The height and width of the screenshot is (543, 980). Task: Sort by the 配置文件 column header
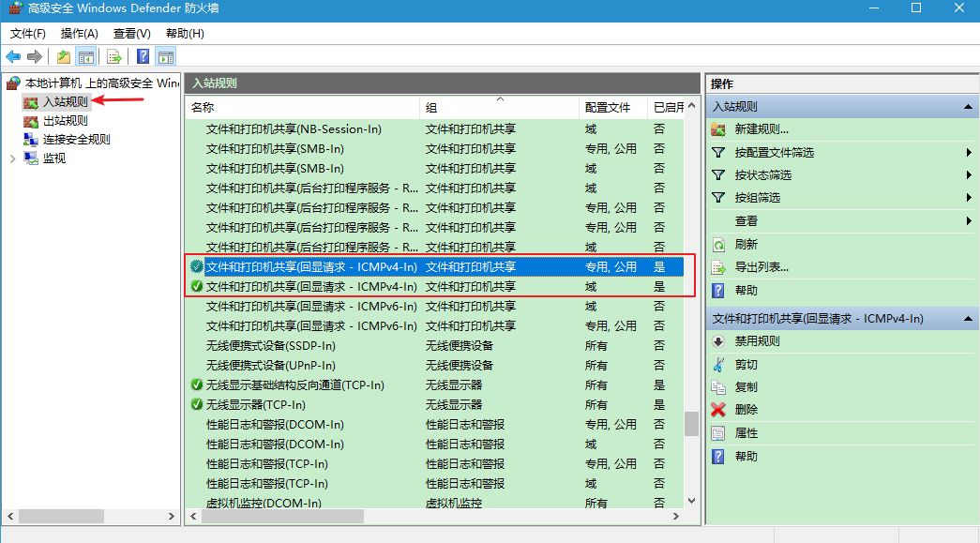click(612, 108)
